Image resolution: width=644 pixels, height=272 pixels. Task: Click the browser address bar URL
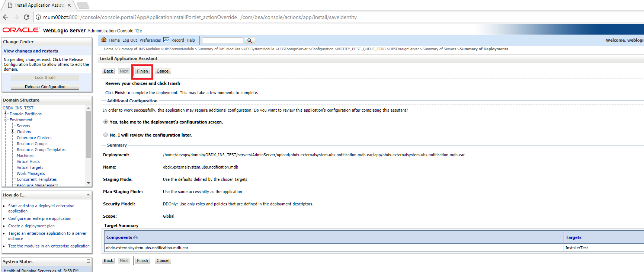(200, 17)
